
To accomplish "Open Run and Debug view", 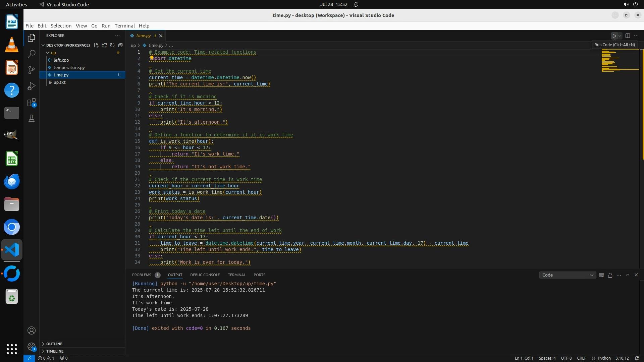I will click(x=32, y=86).
